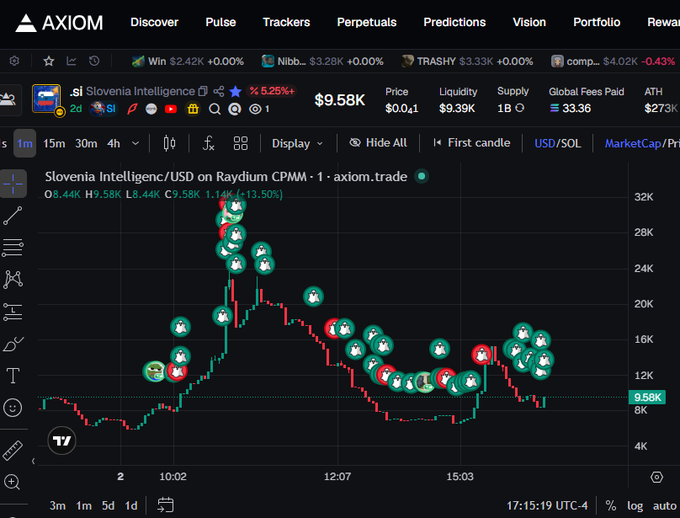Open the TRASHY $3.33K ticker token
This screenshot has height=518, width=680.
coord(467,61)
